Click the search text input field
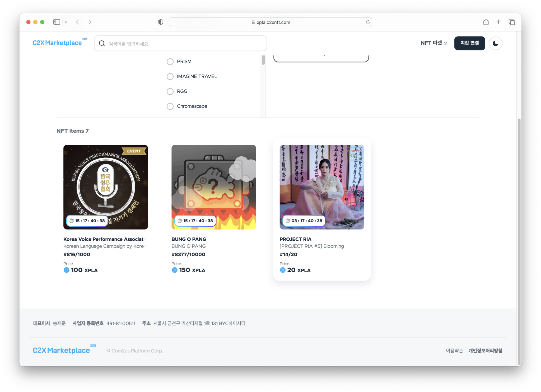This screenshot has width=541, height=392. pyautogui.click(x=185, y=44)
